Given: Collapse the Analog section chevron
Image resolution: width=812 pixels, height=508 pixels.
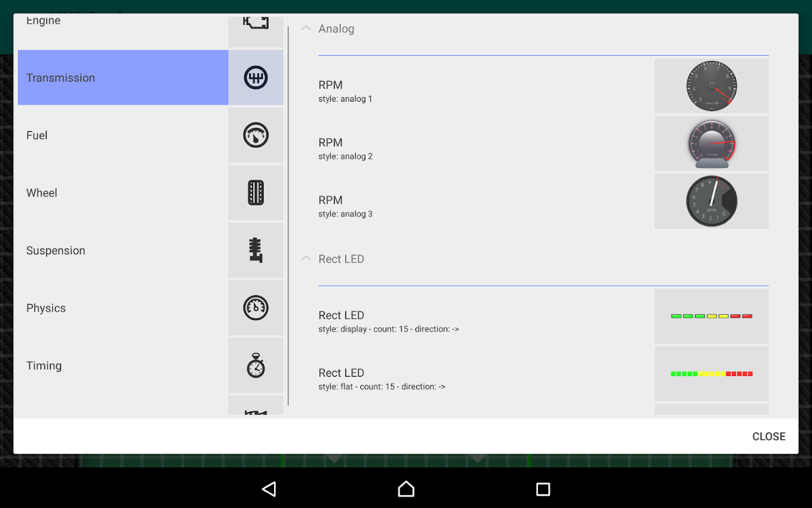Looking at the screenshot, I should tap(306, 28).
